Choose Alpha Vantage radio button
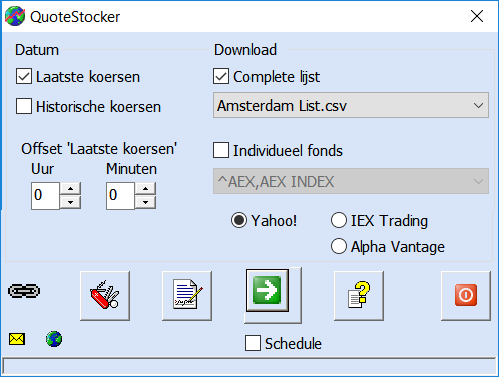The height and width of the screenshot is (377, 499). pyautogui.click(x=339, y=246)
